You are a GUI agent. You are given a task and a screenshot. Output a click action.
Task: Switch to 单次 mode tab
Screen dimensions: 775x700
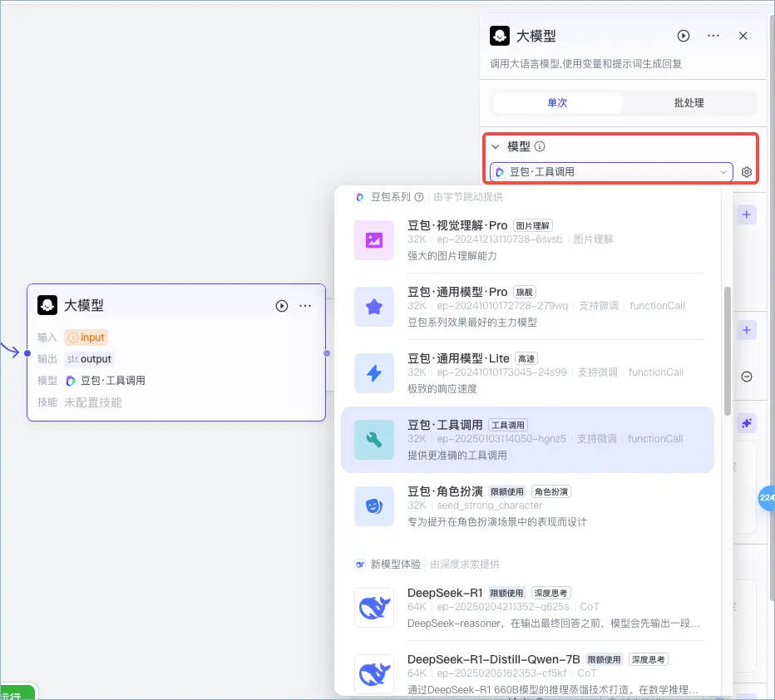tap(557, 103)
